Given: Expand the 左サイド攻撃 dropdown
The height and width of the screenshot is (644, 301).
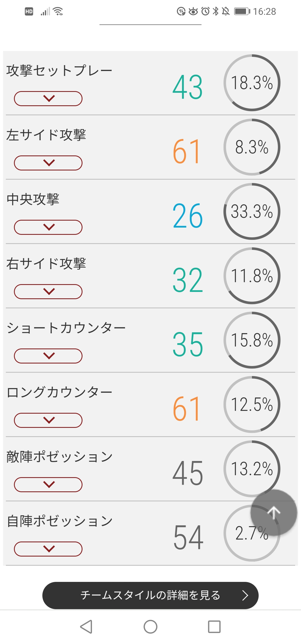Looking at the screenshot, I should [48, 163].
